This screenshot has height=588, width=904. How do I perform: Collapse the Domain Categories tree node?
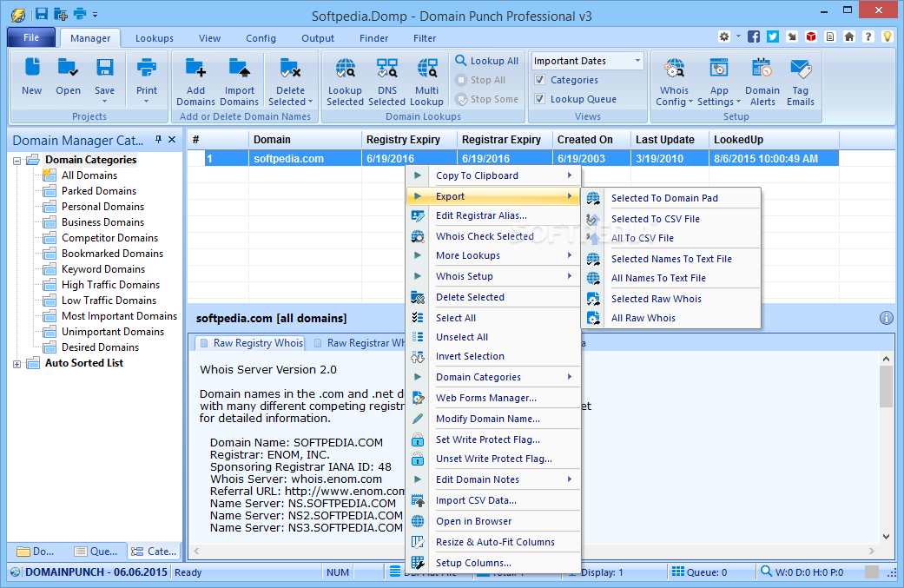[x=16, y=161]
